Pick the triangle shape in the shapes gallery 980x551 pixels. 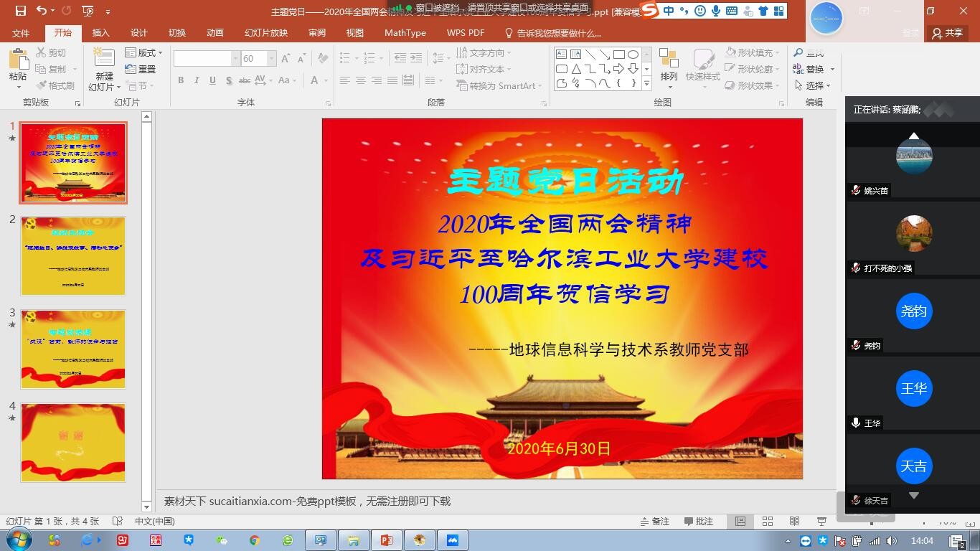(576, 69)
